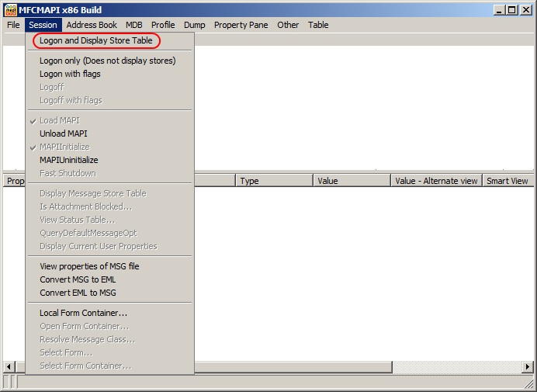Screen dimensions: 537x392
Task: Open the MDB menu
Action: pos(134,25)
